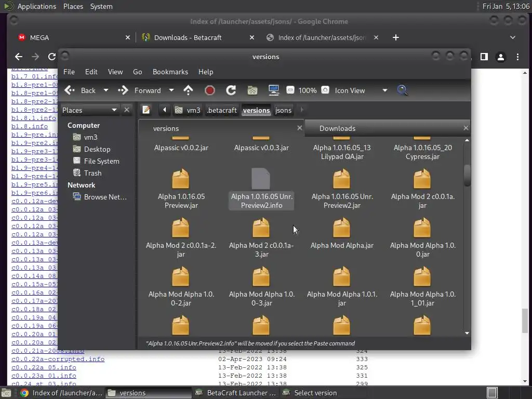Open Chrome three-dot menu
This screenshot has width=532, height=399.
pyautogui.click(x=517, y=57)
